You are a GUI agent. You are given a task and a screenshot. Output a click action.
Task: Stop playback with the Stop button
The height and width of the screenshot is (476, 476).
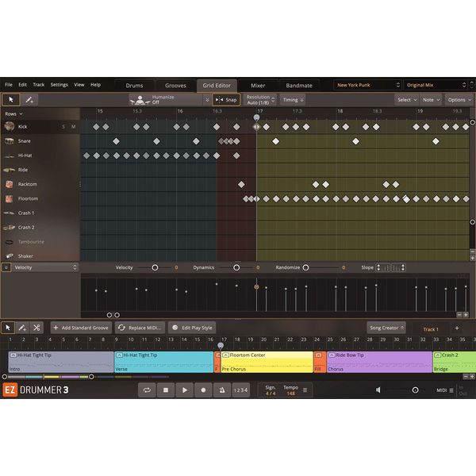click(x=166, y=390)
